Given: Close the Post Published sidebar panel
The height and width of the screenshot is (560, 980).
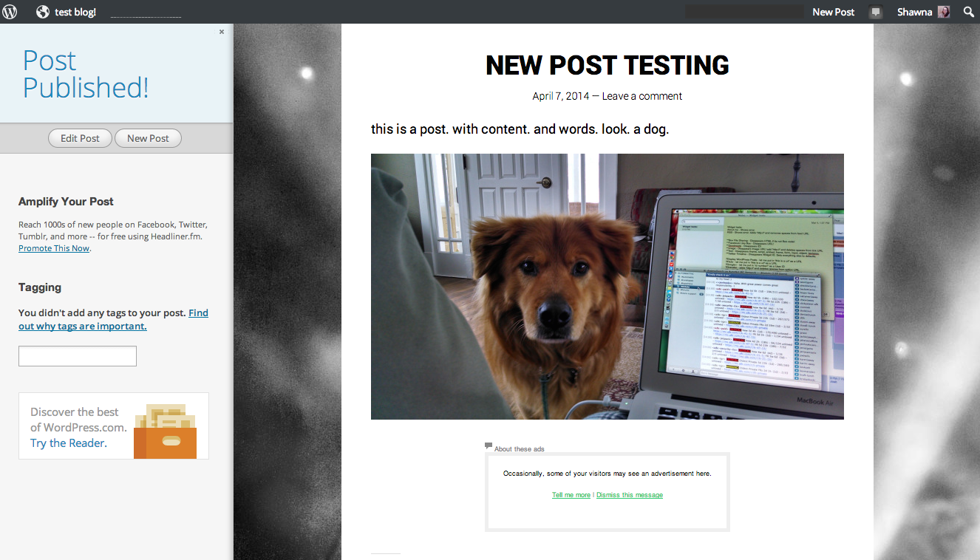Looking at the screenshot, I should pyautogui.click(x=222, y=32).
